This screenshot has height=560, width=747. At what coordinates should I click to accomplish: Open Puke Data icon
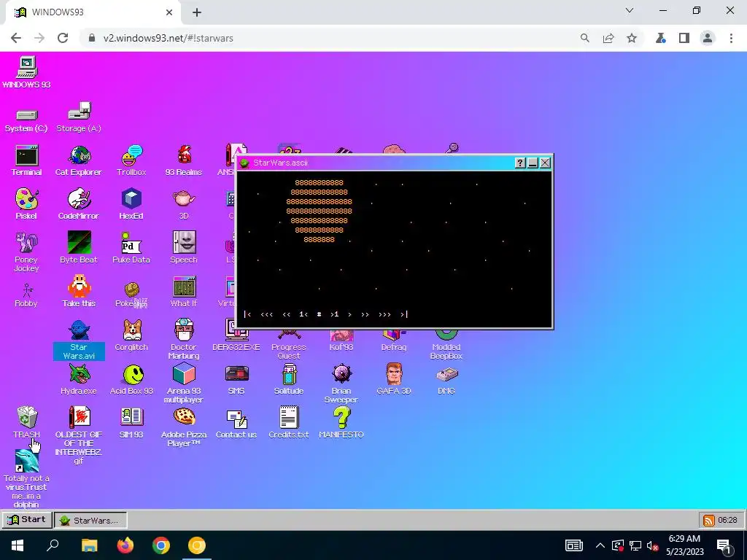(x=131, y=243)
